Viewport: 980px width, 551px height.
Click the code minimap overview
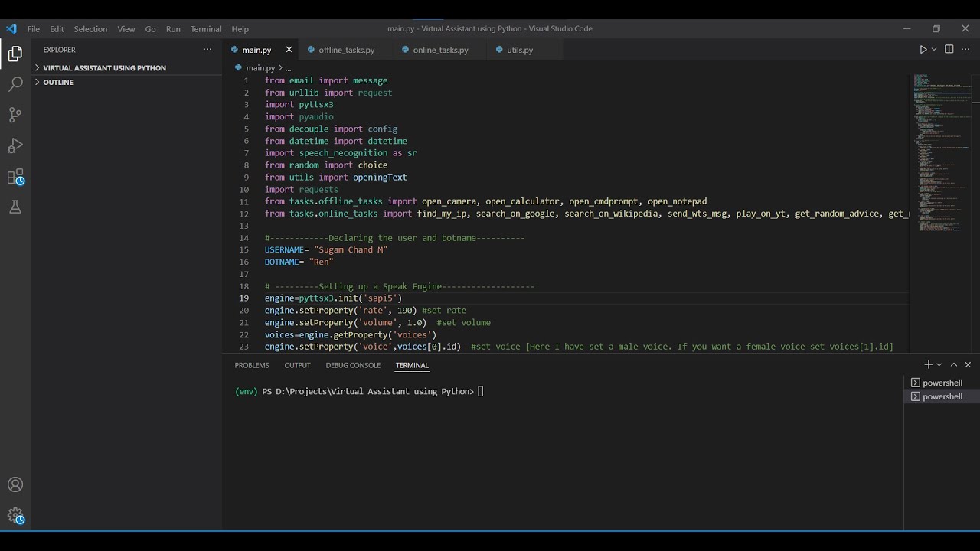(942, 153)
